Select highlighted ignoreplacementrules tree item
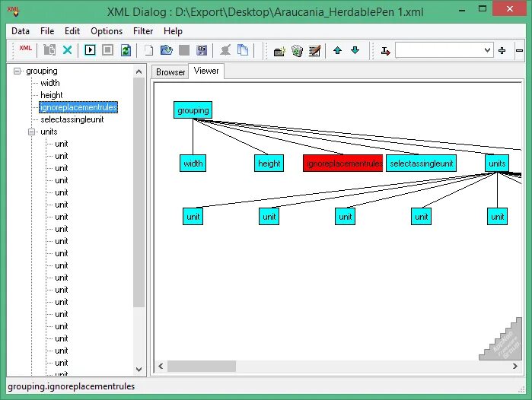 point(78,107)
